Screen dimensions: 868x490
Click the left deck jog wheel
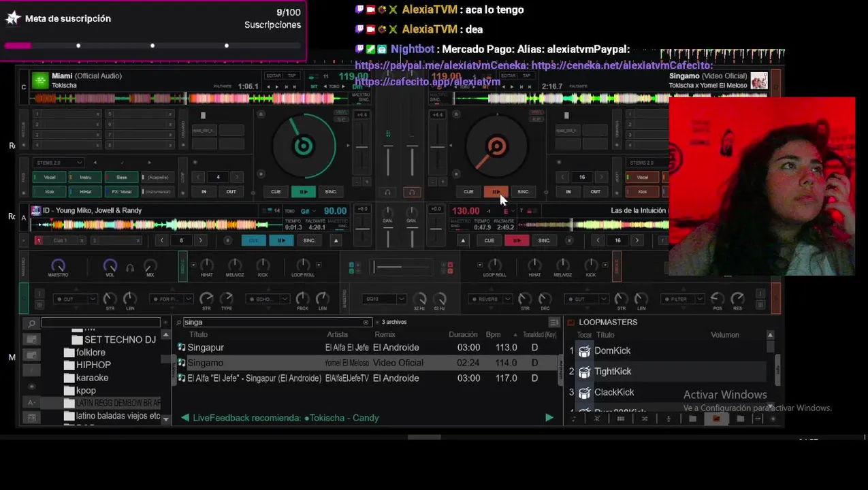pyautogui.click(x=303, y=146)
